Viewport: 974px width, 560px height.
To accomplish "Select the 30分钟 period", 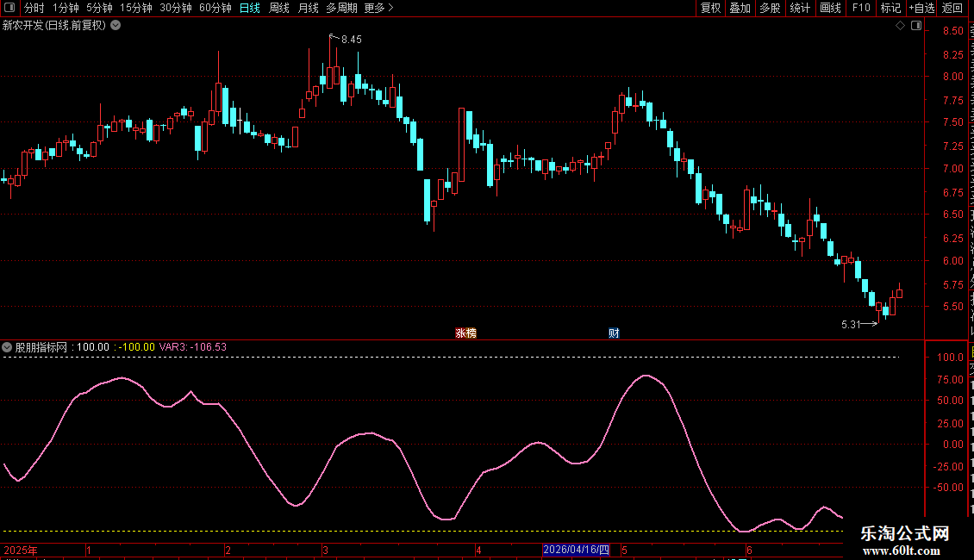I will click(x=176, y=8).
